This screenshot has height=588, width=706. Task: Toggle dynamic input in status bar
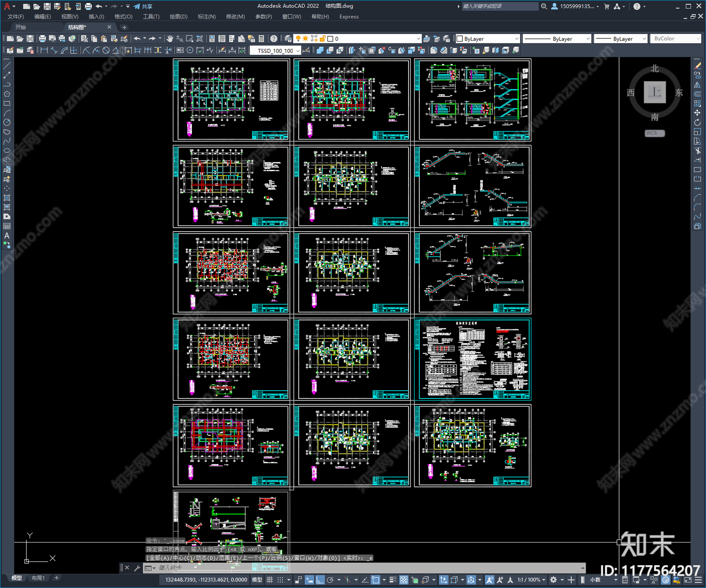click(x=309, y=580)
